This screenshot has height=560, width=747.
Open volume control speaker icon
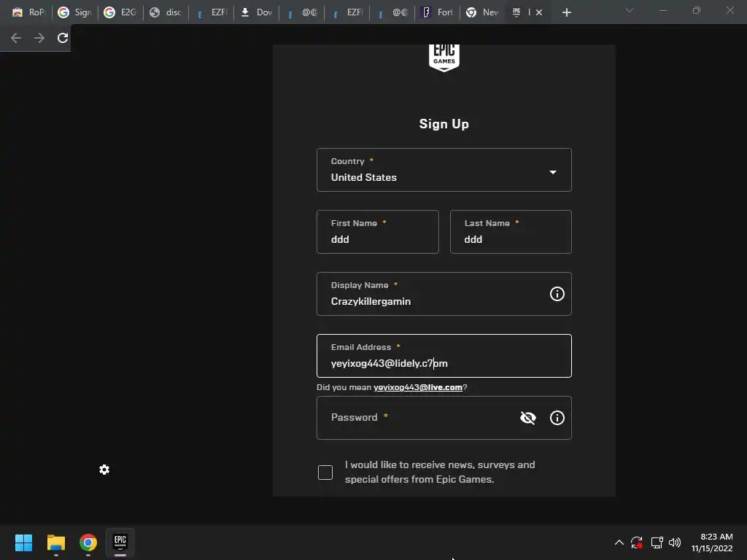pyautogui.click(x=675, y=542)
